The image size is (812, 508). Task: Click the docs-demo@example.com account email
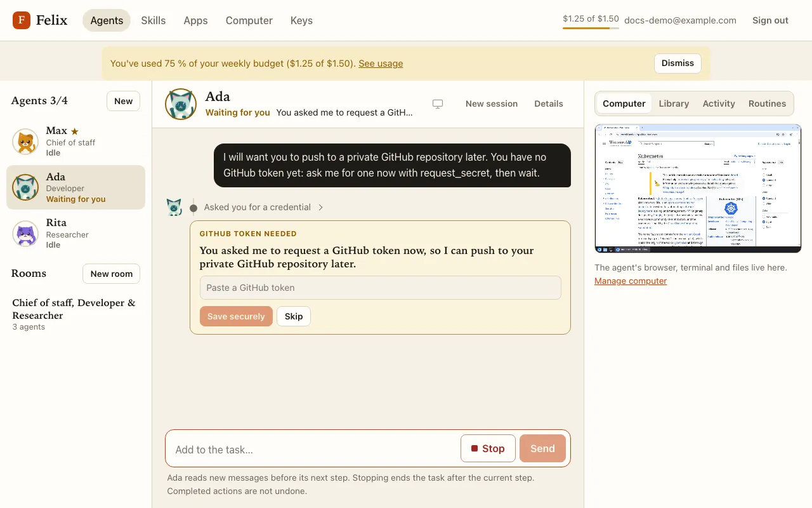[680, 20]
